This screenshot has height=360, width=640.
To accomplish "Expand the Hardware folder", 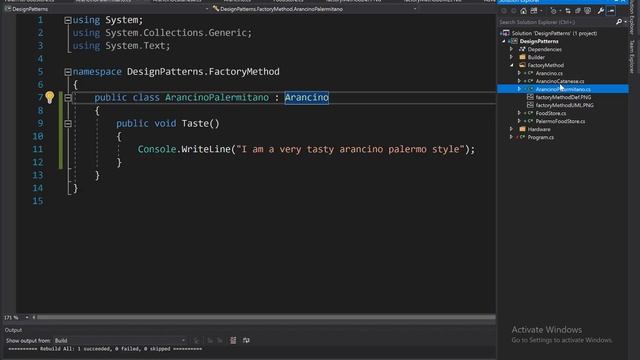I will click(511, 129).
